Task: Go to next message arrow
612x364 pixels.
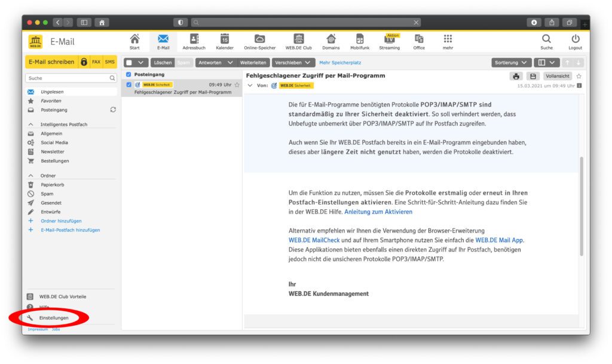Action: 579,62
